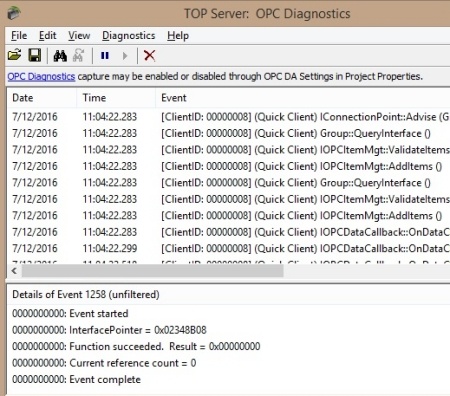The height and width of the screenshot is (396, 450).
Task: Pause diagnostics capture
Action: click(105, 55)
